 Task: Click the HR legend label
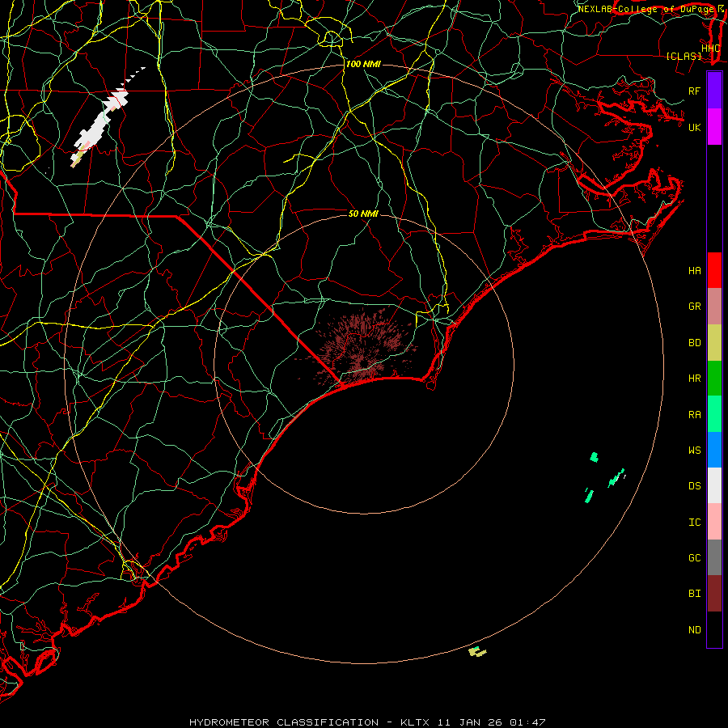pyautogui.click(x=694, y=379)
